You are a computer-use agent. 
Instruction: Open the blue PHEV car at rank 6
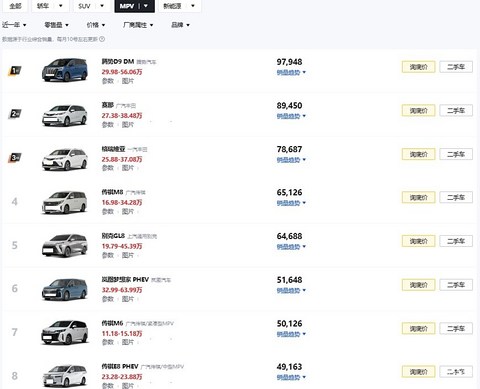(x=65, y=289)
